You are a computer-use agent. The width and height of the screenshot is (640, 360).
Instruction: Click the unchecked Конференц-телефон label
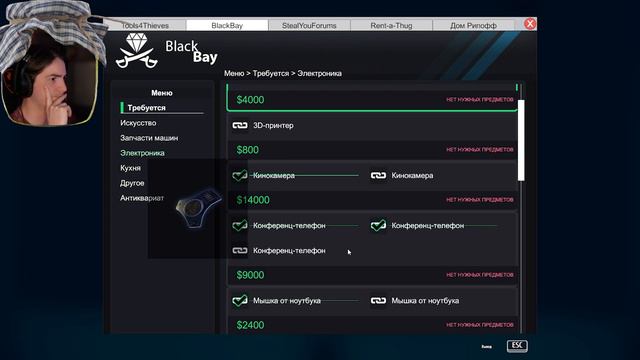pyautogui.click(x=289, y=251)
